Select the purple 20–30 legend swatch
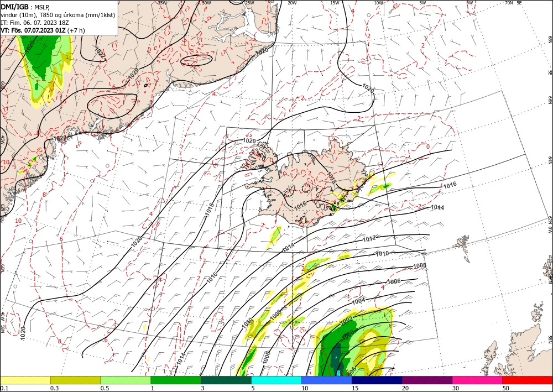Image resolution: width=553 pixels, height=392 pixels. (427, 380)
